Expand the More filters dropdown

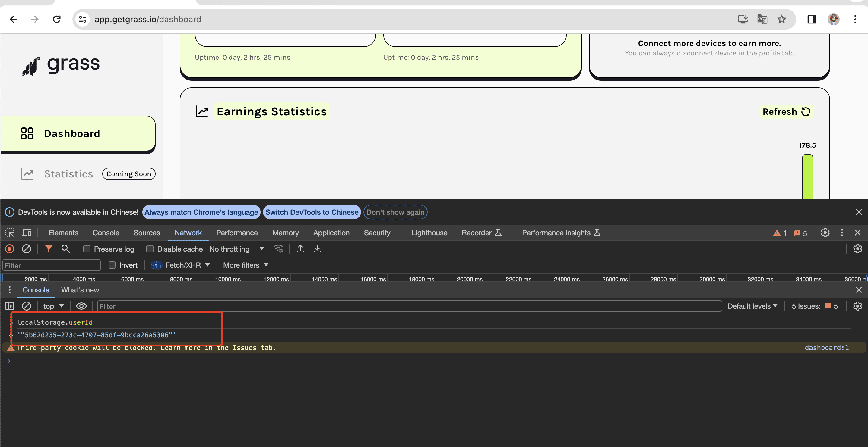coord(245,265)
